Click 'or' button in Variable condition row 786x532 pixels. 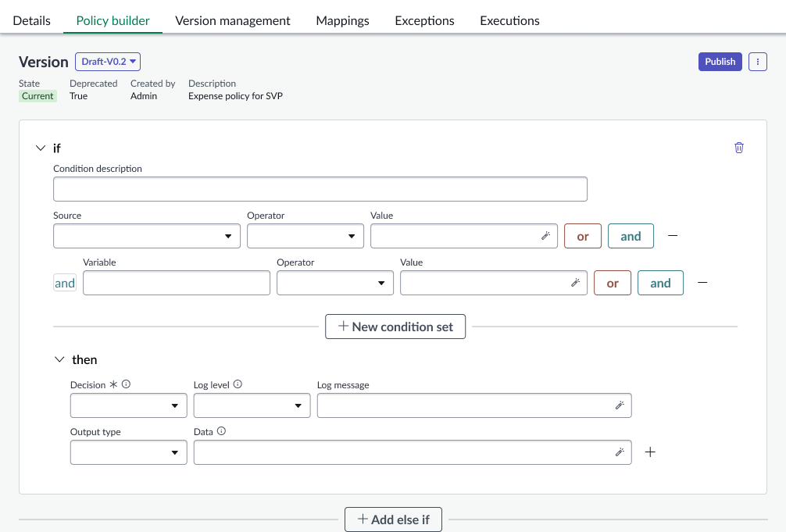[x=612, y=283]
